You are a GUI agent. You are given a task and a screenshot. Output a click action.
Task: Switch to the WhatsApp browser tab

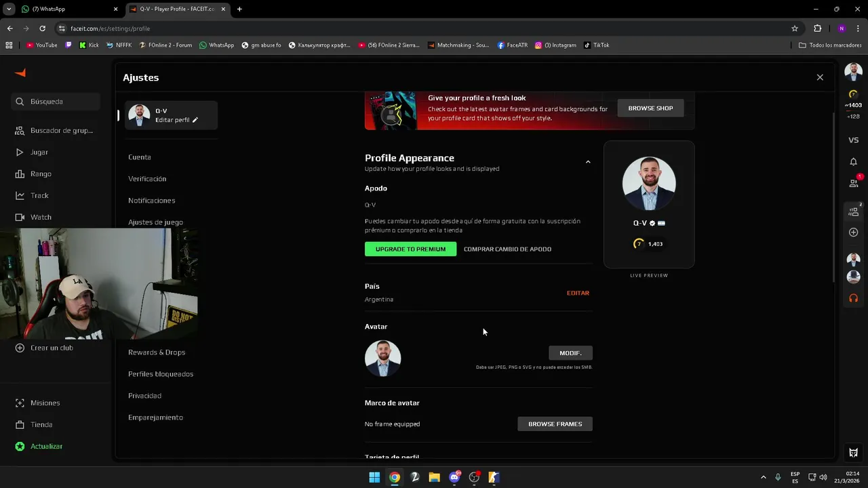(x=68, y=9)
